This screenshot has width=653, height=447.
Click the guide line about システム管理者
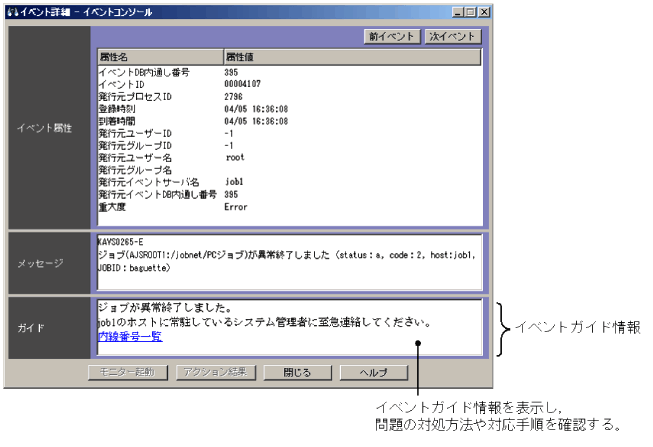tap(264, 322)
